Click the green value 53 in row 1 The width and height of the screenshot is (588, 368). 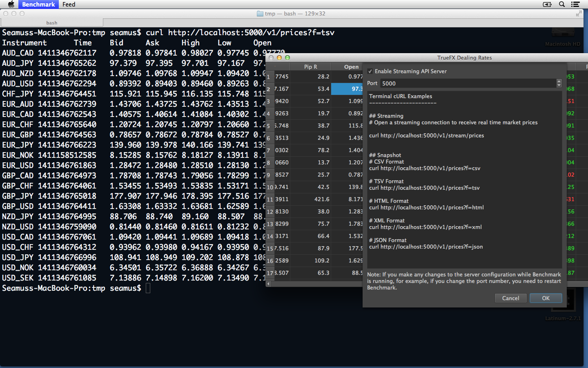point(570,76)
